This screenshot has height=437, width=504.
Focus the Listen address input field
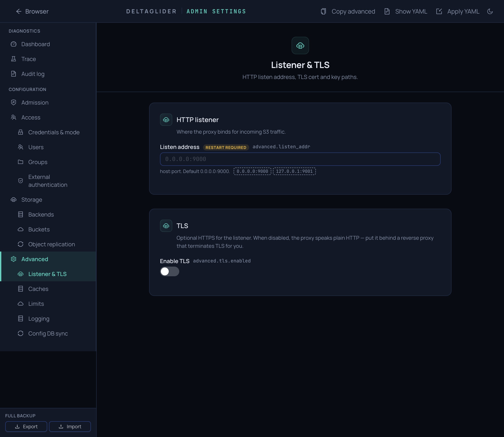click(300, 159)
